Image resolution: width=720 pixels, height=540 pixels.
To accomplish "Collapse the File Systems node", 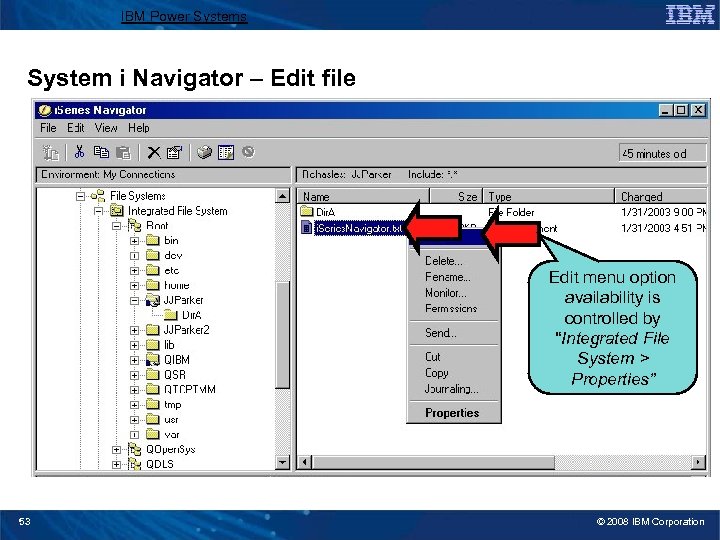I will pyautogui.click(x=81, y=196).
